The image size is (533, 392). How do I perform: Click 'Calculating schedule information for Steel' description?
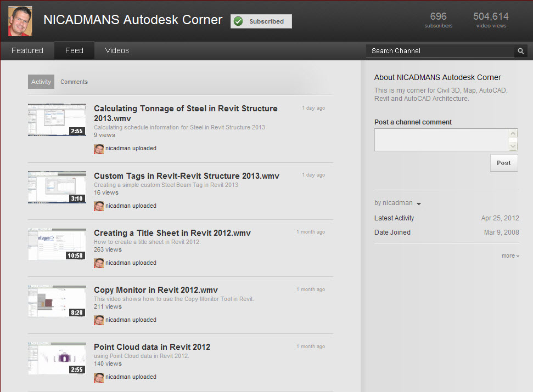(179, 127)
